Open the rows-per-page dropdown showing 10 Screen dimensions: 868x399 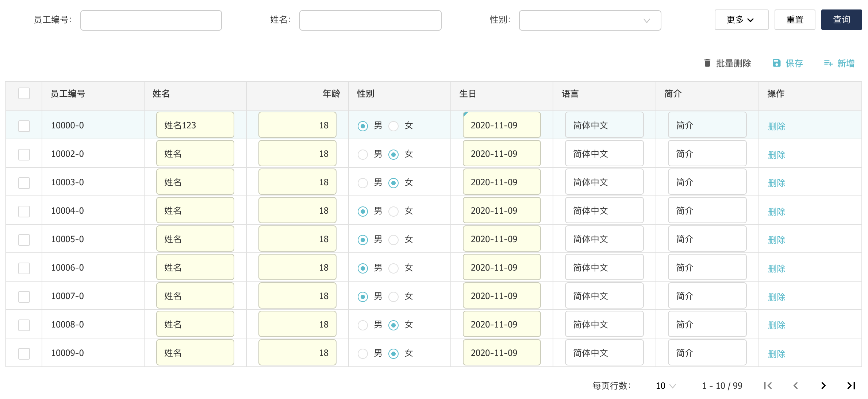pos(665,386)
